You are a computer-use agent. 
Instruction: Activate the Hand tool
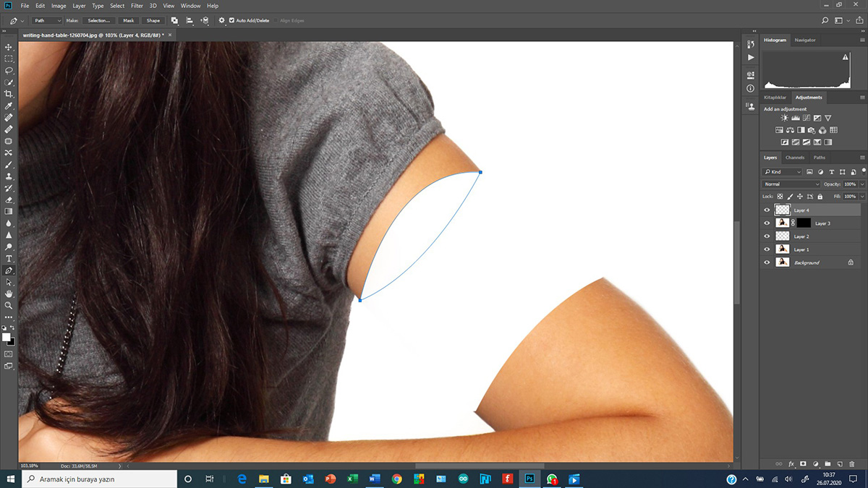click(9, 294)
